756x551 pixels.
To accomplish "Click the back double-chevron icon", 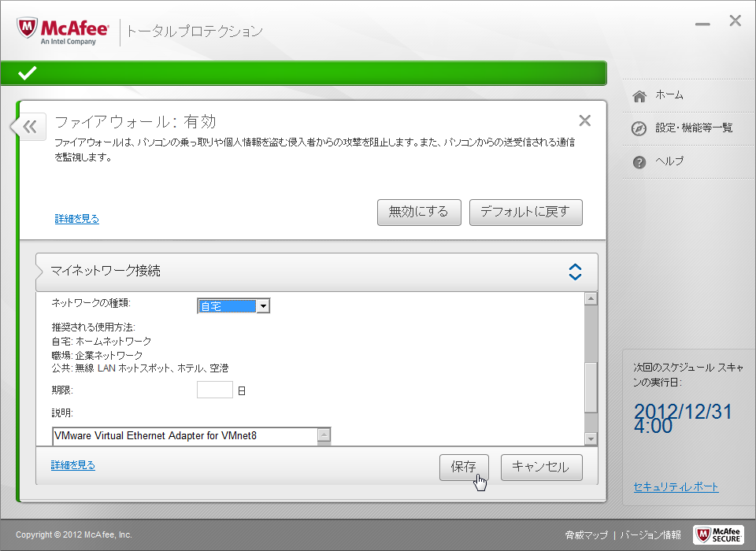I will click(x=30, y=127).
